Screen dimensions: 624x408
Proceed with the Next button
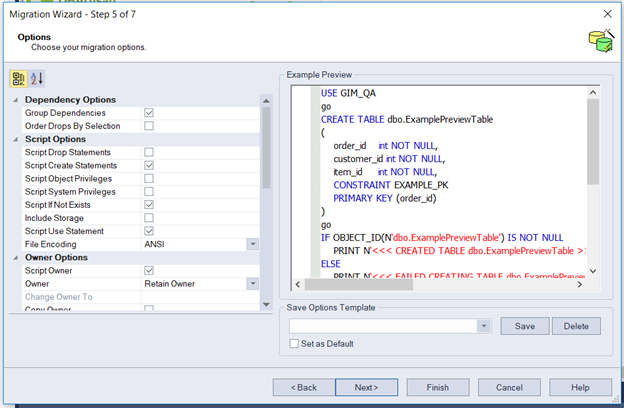pyautogui.click(x=367, y=387)
